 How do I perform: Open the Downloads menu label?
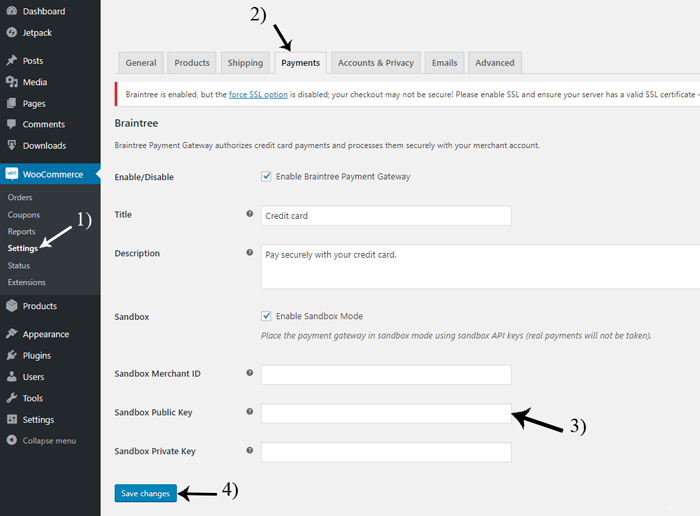(x=44, y=146)
